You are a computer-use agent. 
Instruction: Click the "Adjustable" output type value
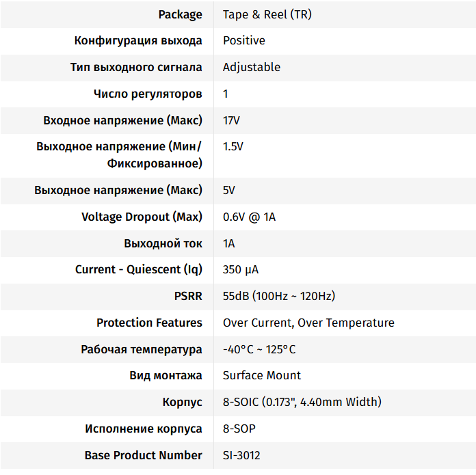251,67
